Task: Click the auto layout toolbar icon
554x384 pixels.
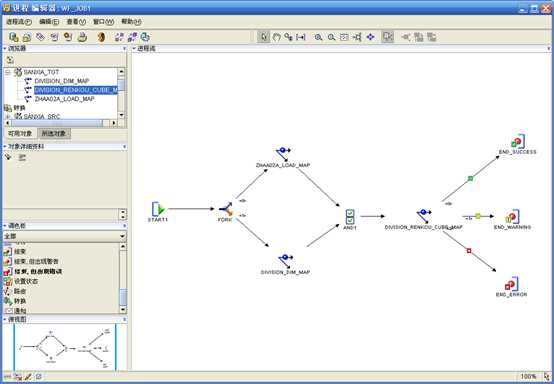Action: click(x=358, y=37)
